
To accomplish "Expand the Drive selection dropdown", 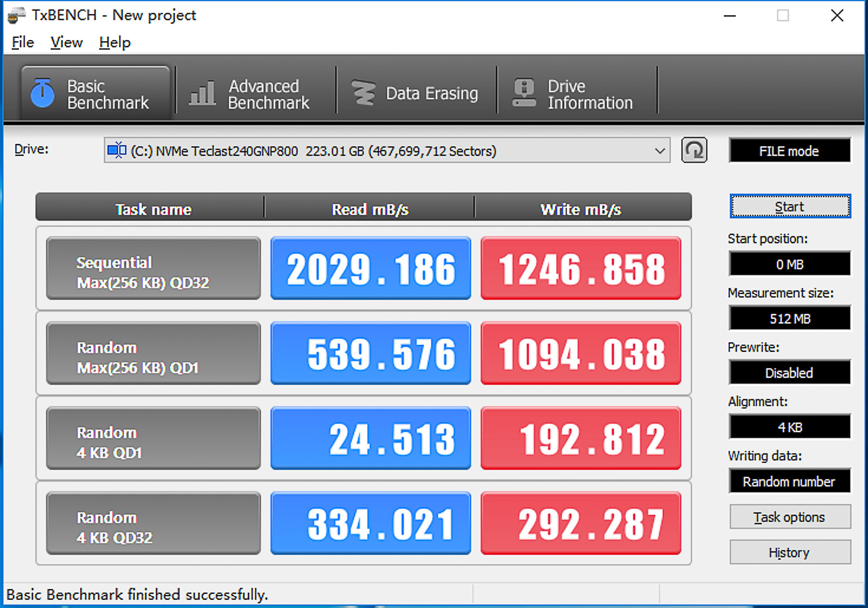I will click(660, 151).
